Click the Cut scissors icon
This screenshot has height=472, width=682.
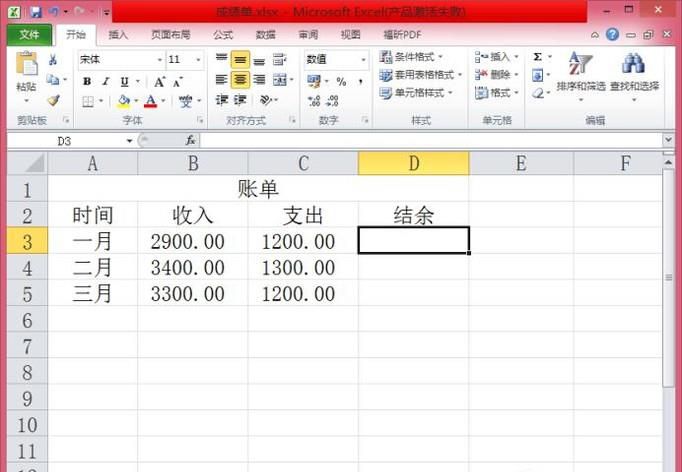tap(53, 60)
